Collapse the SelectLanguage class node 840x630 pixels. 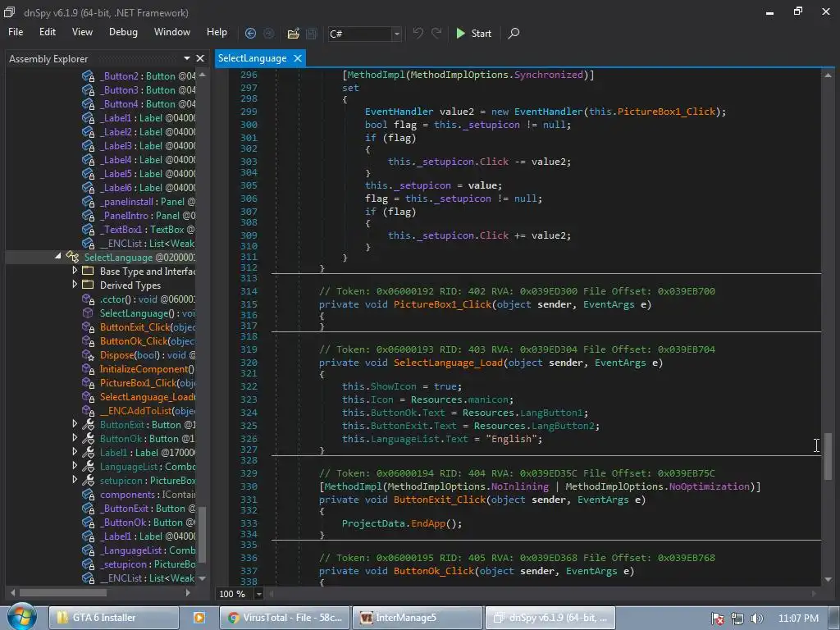tap(58, 257)
